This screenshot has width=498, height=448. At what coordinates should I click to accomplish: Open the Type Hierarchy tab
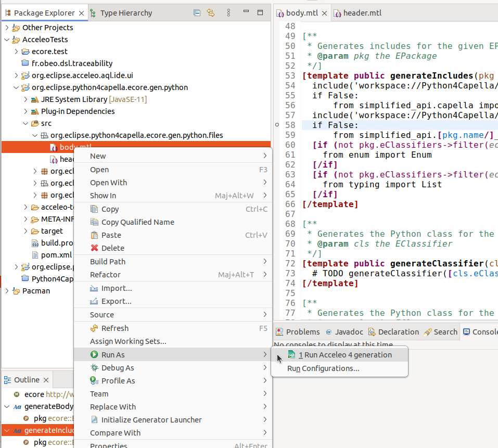click(x=125, y=13)
